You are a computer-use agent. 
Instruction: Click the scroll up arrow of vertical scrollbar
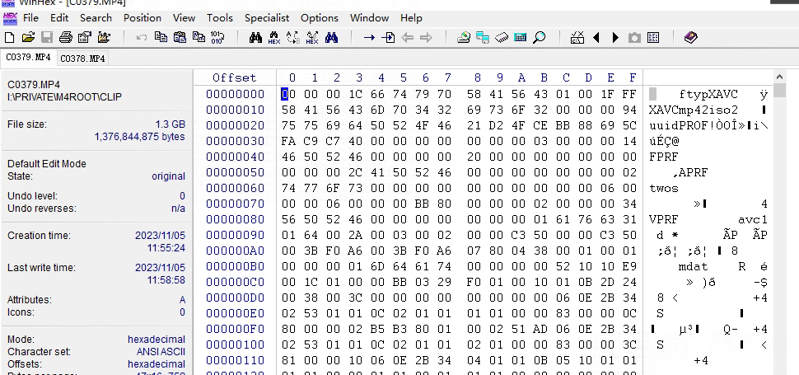click(x=779, y=77)
